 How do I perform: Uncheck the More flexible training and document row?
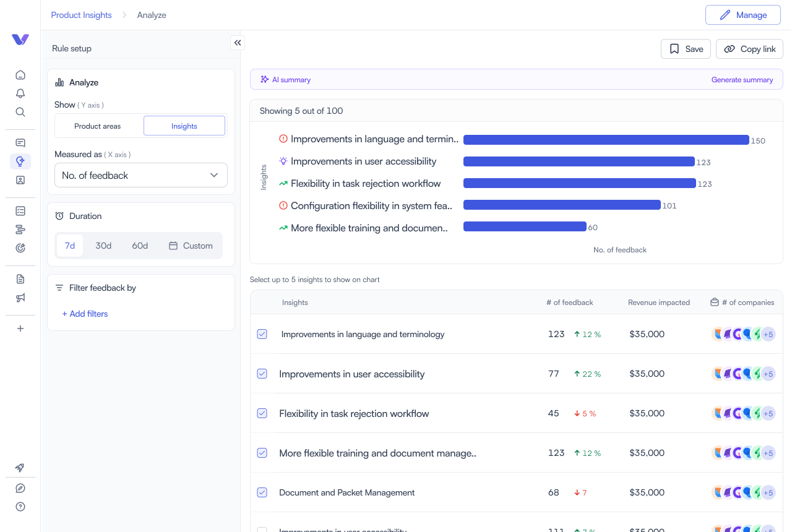coord(262,453)
